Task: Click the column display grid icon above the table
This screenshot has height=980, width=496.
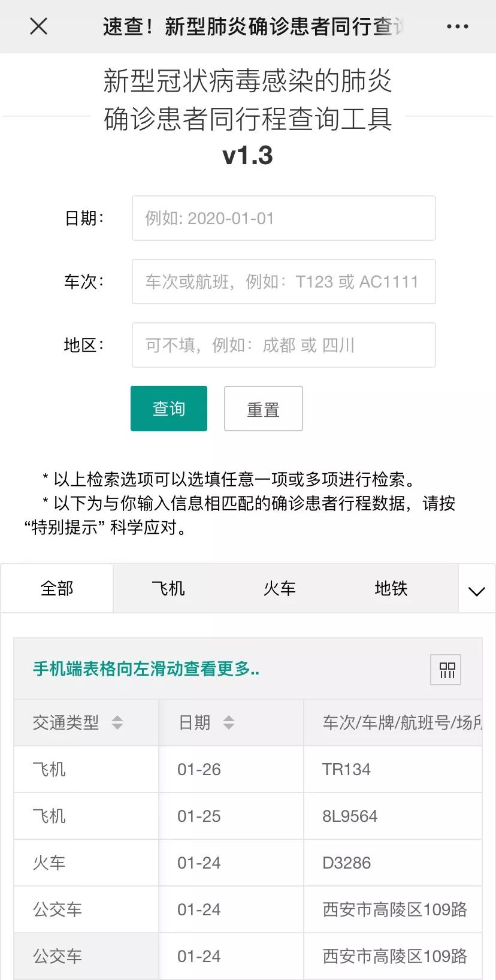Action: (445, 670)
